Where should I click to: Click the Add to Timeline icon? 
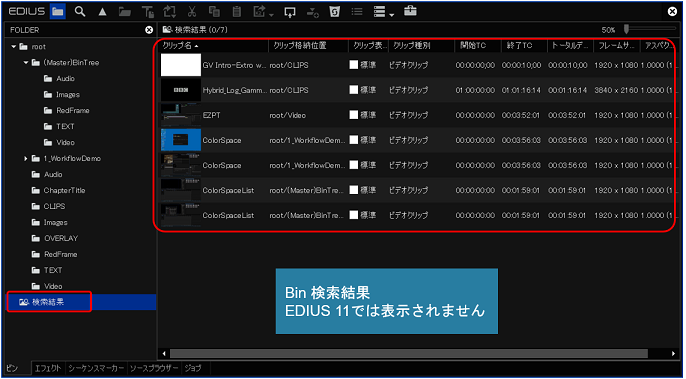(312, 12)
